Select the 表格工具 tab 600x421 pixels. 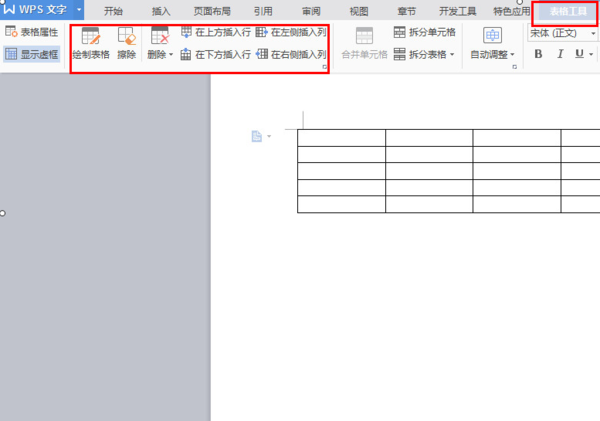[568, 11]
